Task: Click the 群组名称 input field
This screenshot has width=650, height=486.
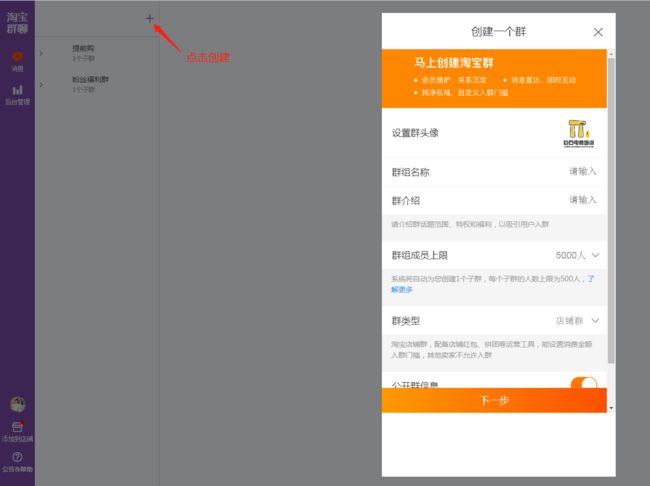Action: (494, 172)
